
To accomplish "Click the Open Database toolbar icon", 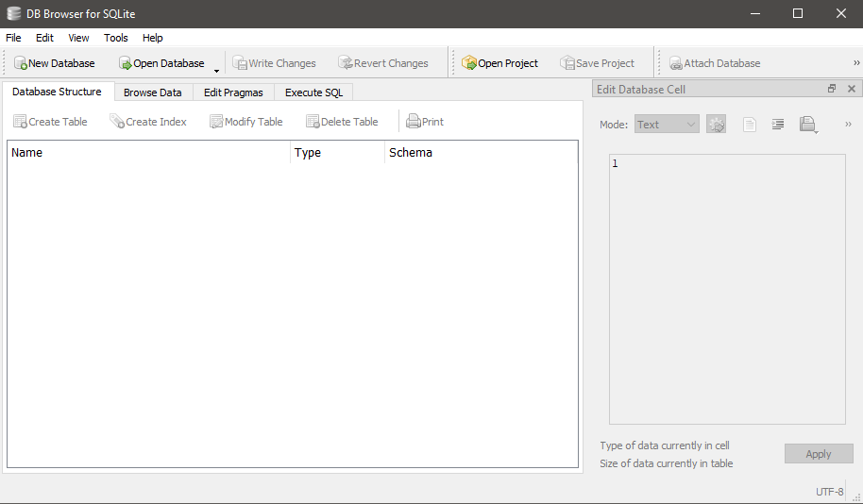I will point(126,63).
